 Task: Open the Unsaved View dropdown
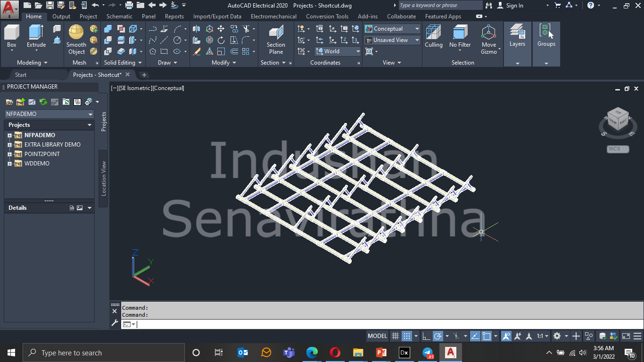point(392,40)
